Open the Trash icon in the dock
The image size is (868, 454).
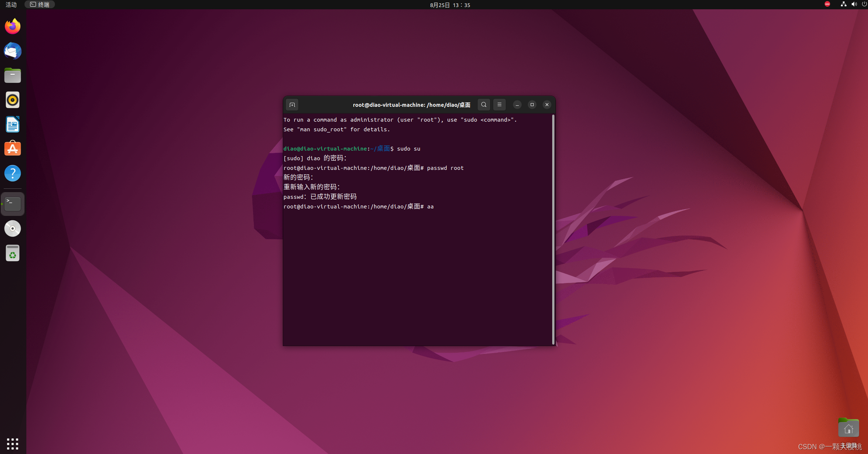(13, 253)
